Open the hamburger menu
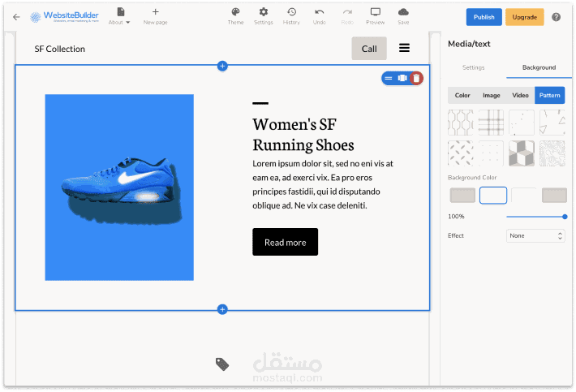Screen dimensions: 576x392 coord(405,48)
